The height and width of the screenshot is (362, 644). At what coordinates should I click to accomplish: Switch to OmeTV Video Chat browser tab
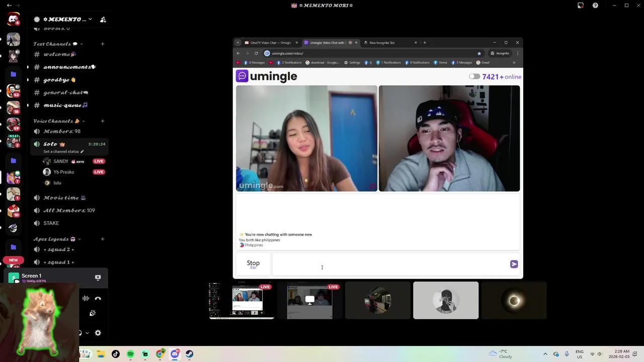click(x=271, y=43)
